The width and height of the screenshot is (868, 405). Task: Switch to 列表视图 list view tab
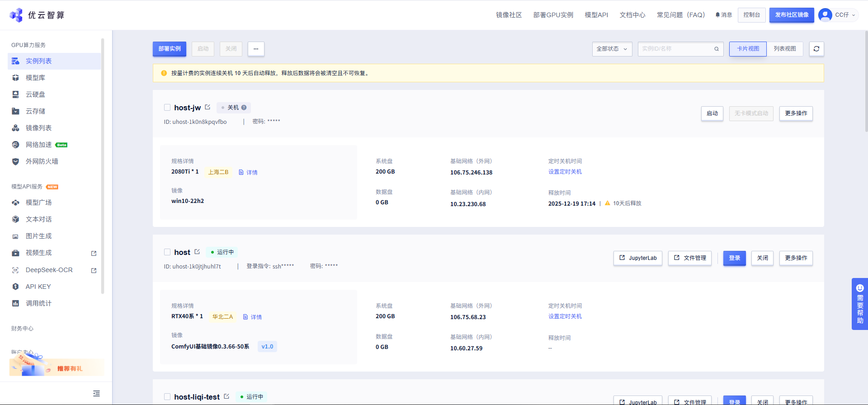[785, 49]
